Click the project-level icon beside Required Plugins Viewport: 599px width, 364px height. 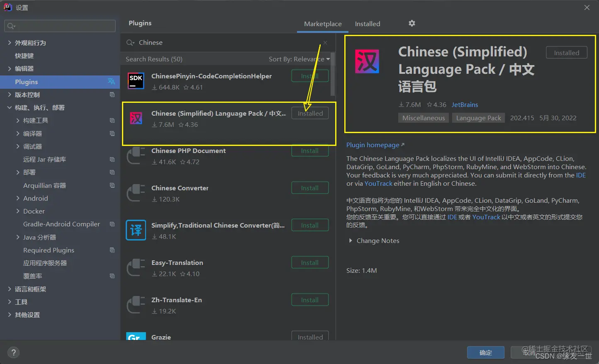tap(112, 250)
